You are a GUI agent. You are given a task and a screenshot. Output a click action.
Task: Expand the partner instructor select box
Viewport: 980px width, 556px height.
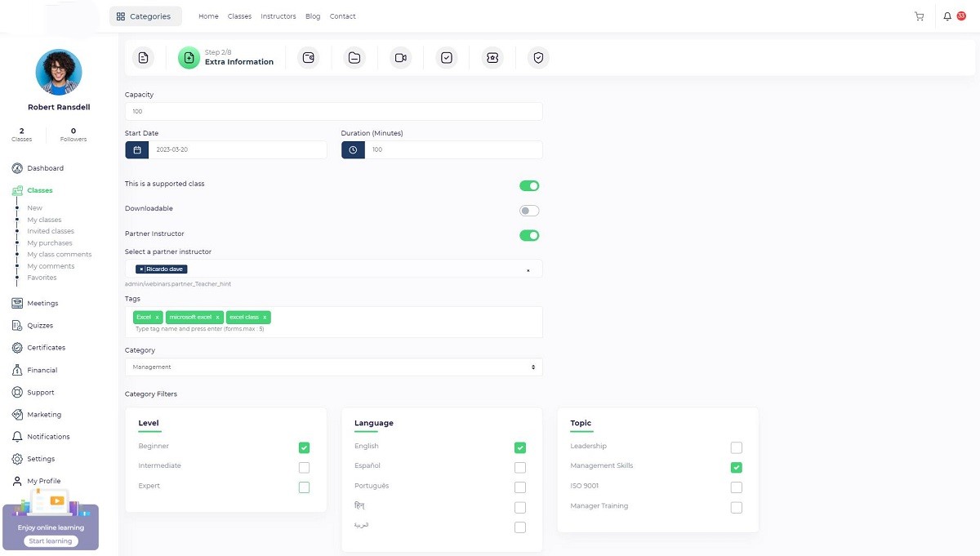(x=333, y=269)
